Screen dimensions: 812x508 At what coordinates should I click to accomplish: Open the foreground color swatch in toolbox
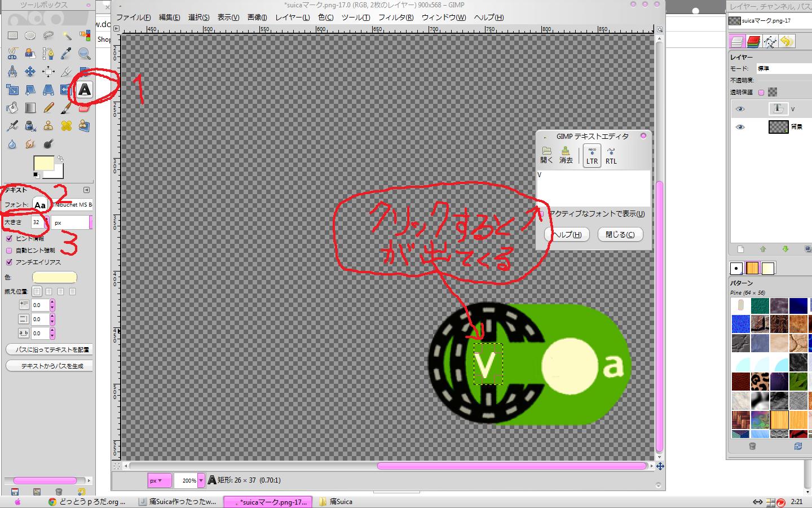click(44, 163)
